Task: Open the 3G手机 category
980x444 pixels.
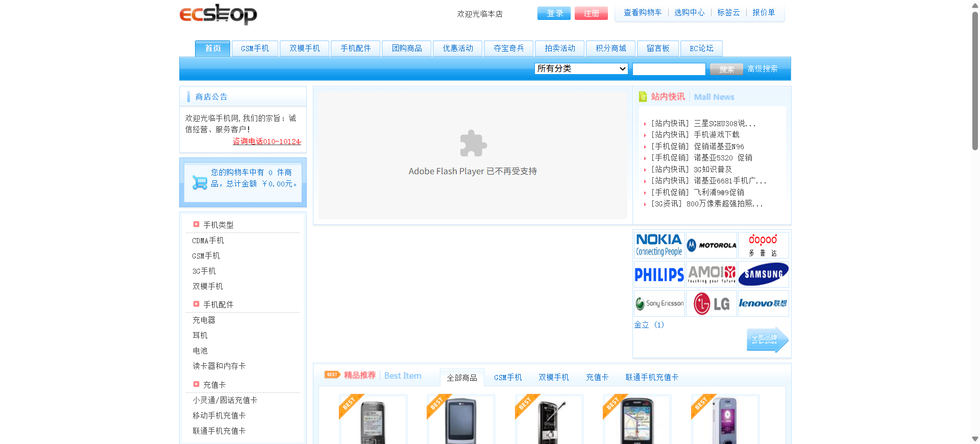Action: [x=204, y=271]
